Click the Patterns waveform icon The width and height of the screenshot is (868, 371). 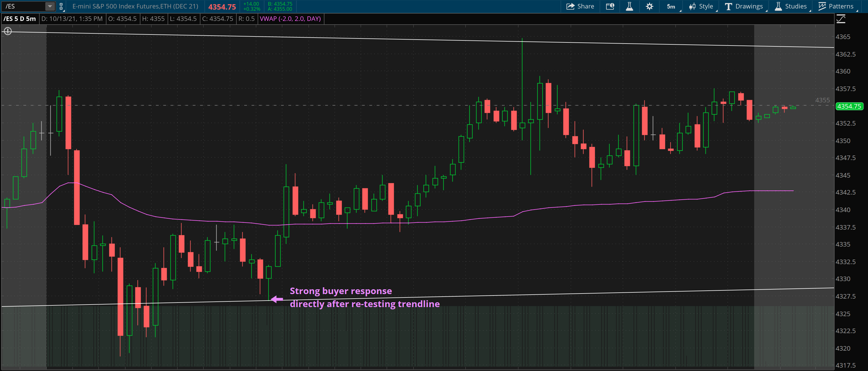(x=822, y=6)
